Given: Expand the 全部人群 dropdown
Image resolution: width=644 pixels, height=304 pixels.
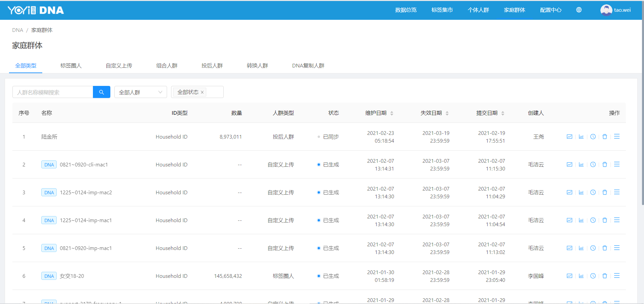Looking at the screenshot, I should point(141,92).
